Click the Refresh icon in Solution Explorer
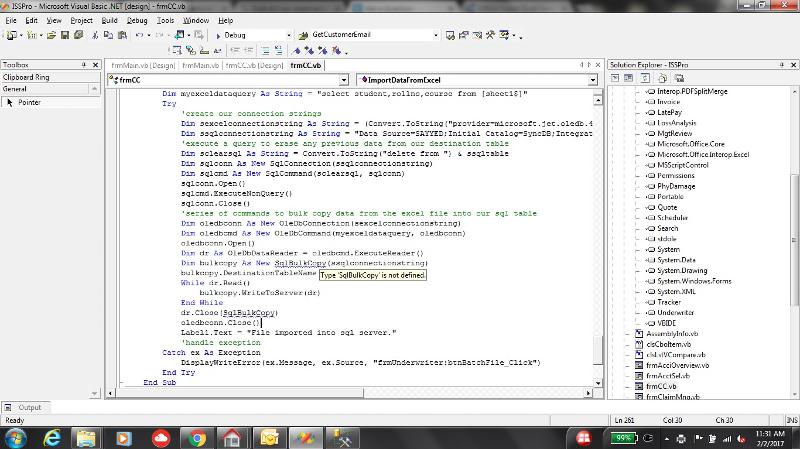Viewport: 800px width, 449px height. pos(645,78)
